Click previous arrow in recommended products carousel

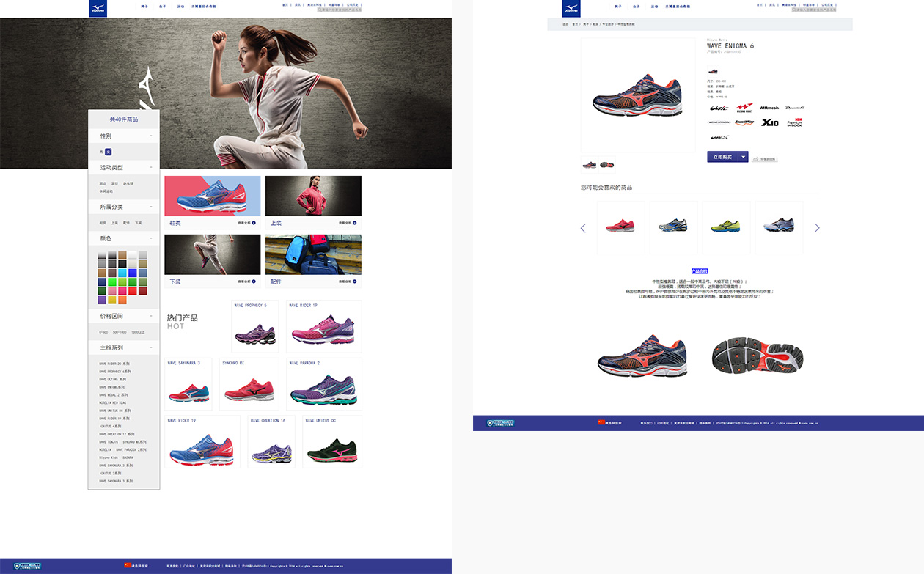(583, 228)
